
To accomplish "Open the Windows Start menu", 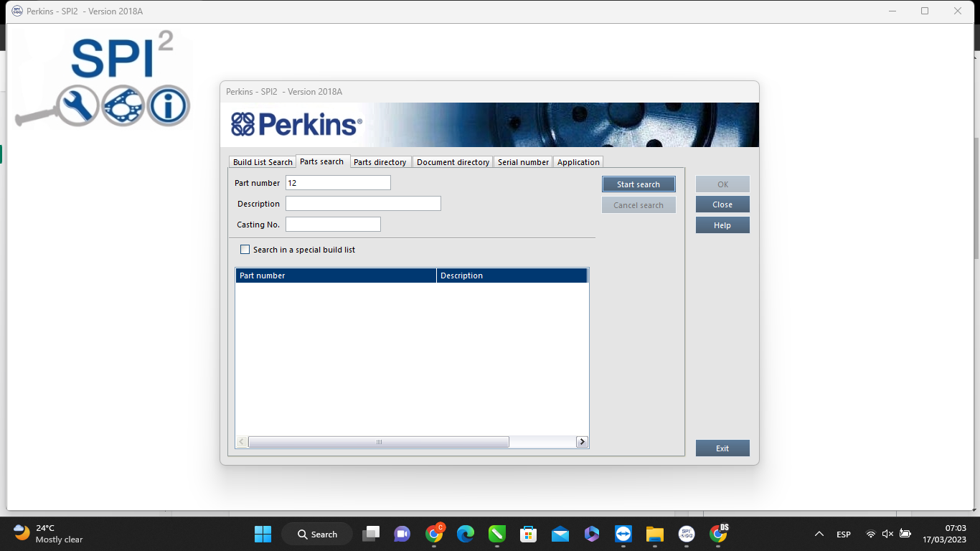I will pos(263,534).
